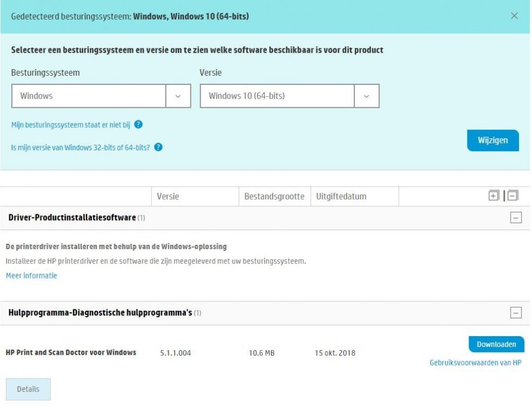
Task: Expand all sections with the plus icon
Action: point(493,196)
